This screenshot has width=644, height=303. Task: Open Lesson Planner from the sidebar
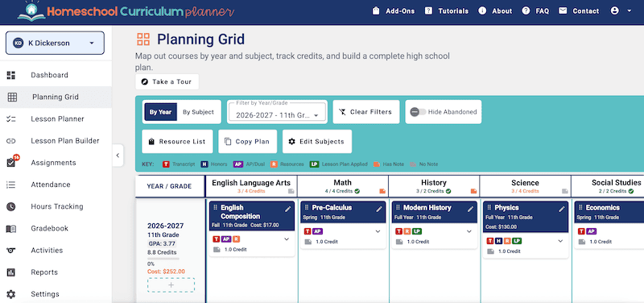tap(56, 118)
